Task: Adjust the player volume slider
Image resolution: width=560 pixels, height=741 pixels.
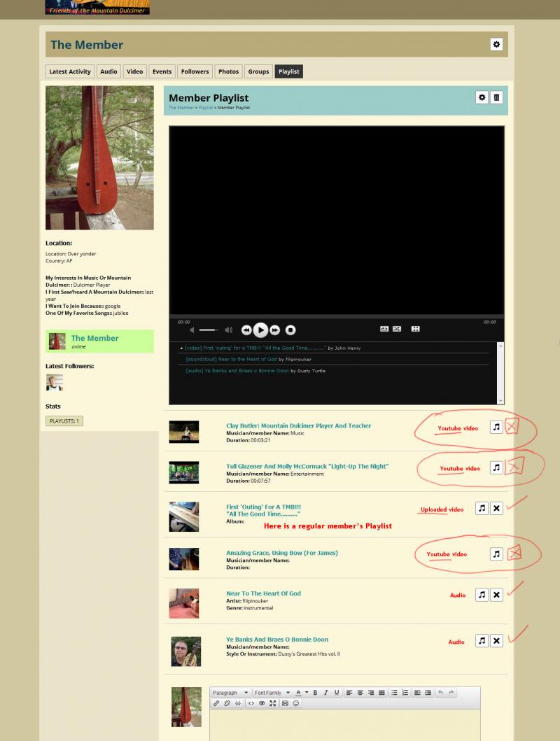Action: click(208, 330)
